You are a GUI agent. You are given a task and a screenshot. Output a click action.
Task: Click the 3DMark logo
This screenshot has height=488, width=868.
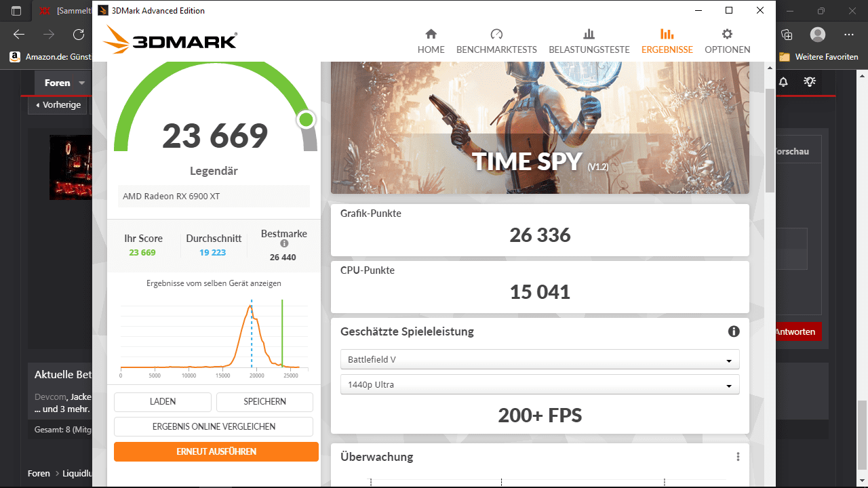170,40
